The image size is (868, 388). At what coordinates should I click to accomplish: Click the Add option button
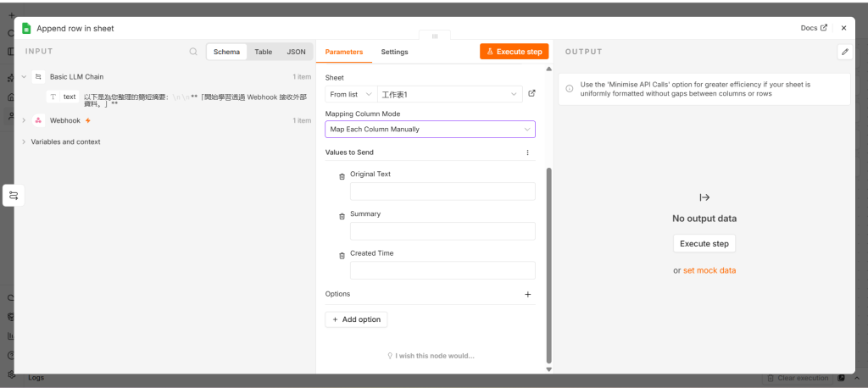(356, 319)
